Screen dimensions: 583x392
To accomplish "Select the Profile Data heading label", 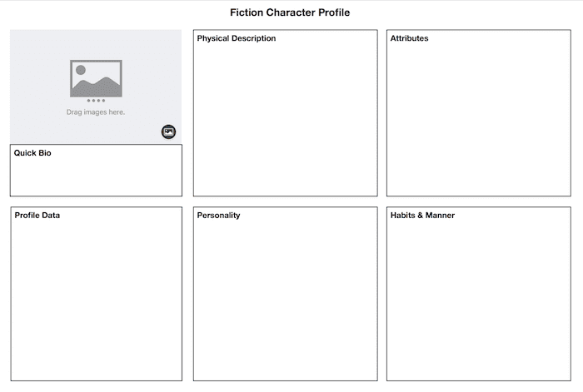I will point(37,215).
